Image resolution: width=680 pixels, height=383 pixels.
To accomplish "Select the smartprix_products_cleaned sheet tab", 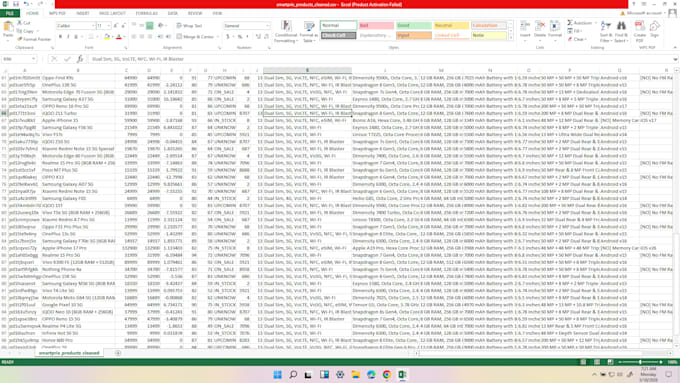I will (x=69, y=353).
